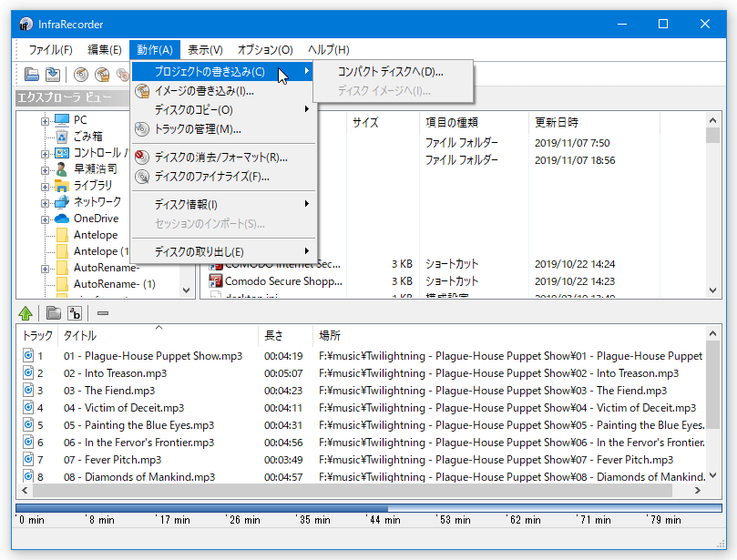The width and height of the screenshot is (737, 560).
Task: Click the audio track icon for track 4
Action: coord(28,407)
